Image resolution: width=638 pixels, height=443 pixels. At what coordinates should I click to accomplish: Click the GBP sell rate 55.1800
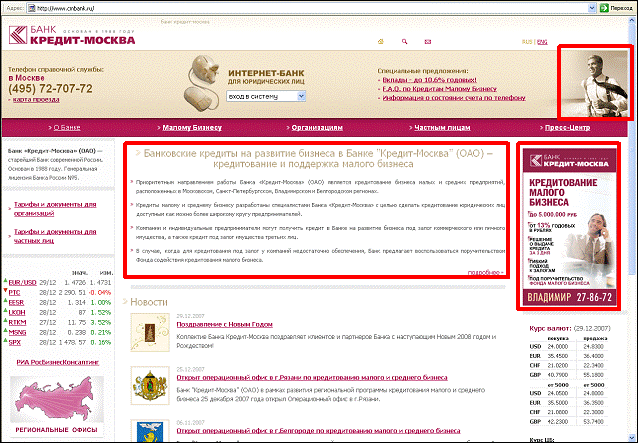point(594,375)
